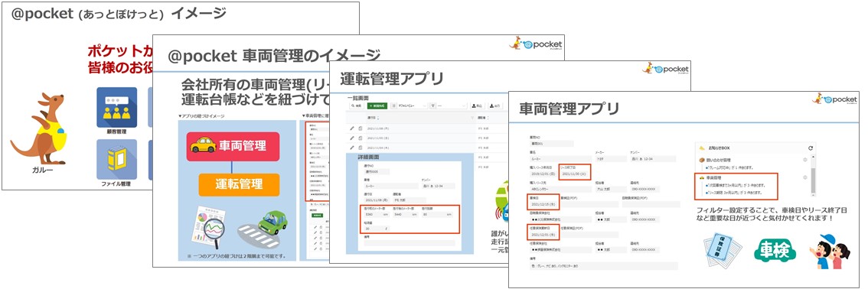This screenshot has height=289, width=868.
Task: Click the copy document icon on first list row
Action: click(360, 128)
